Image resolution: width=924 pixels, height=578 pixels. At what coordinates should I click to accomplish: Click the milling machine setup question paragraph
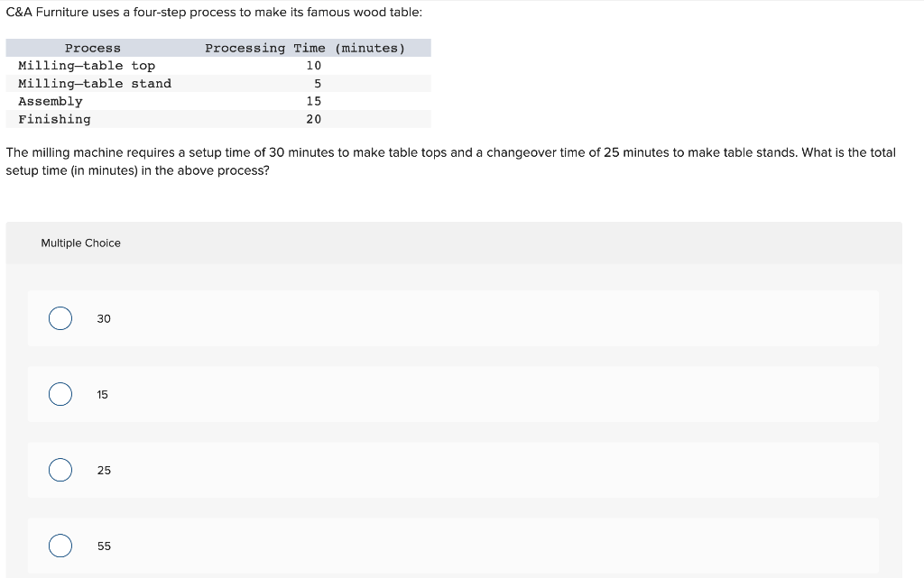tap(451, 161)
